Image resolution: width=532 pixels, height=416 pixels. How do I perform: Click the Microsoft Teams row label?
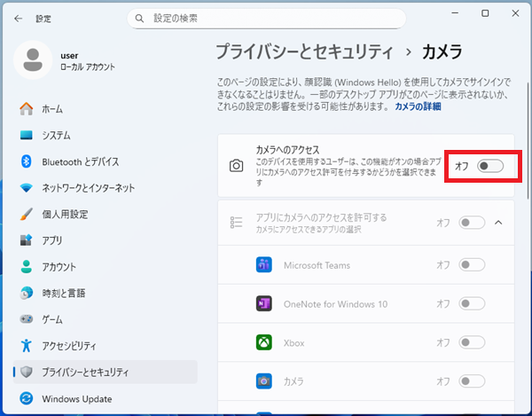click(317, 265)
